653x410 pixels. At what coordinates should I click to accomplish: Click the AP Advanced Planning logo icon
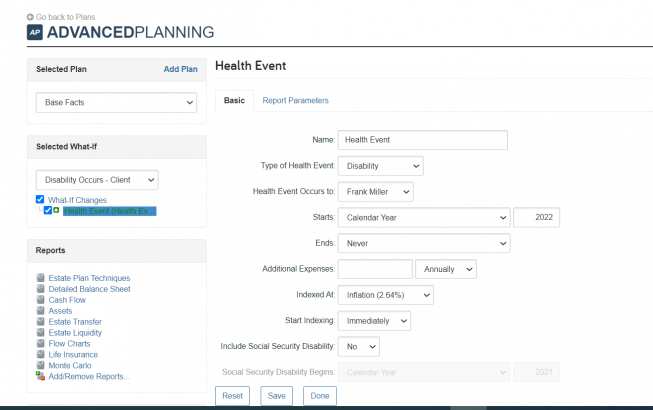35,32
